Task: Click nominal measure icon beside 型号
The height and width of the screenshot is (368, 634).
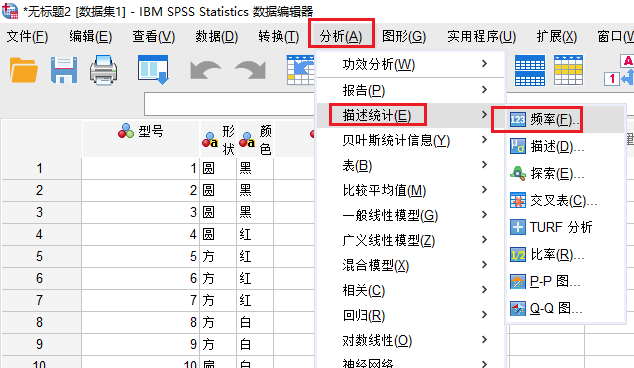Action: [x=126, y=131]
